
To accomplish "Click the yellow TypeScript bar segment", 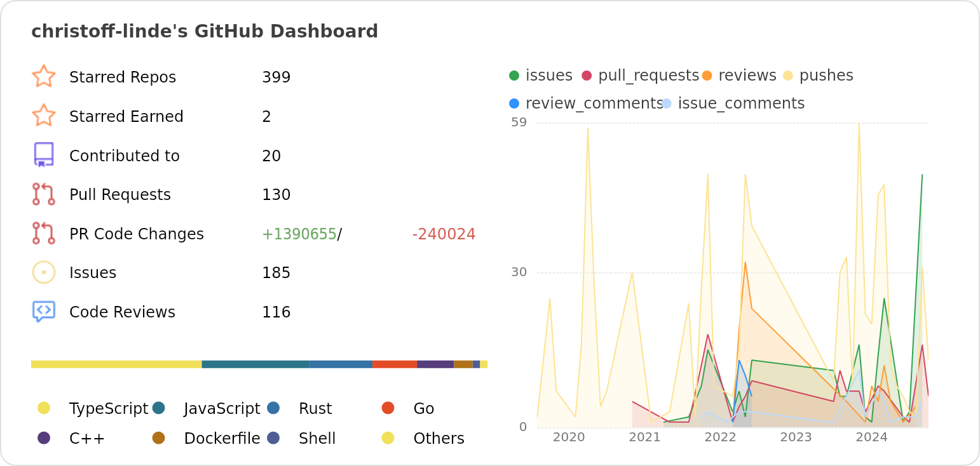I will pyautogui.click(x=116, y=364).
